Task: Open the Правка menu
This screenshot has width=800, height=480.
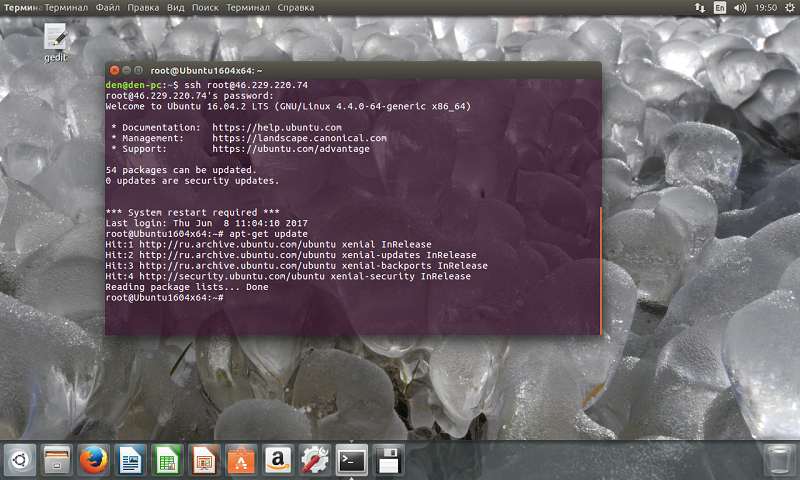Action: [x=143, y=8]
